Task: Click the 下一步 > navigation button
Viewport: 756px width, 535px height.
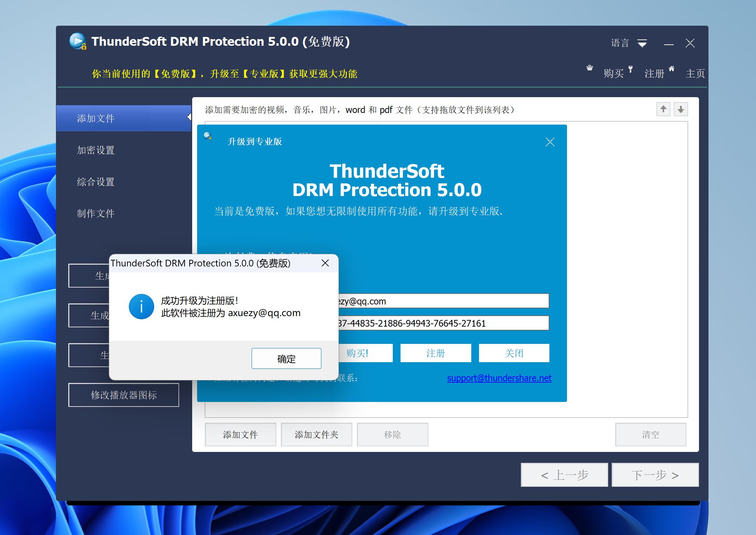Action: [x=655, y=475]
